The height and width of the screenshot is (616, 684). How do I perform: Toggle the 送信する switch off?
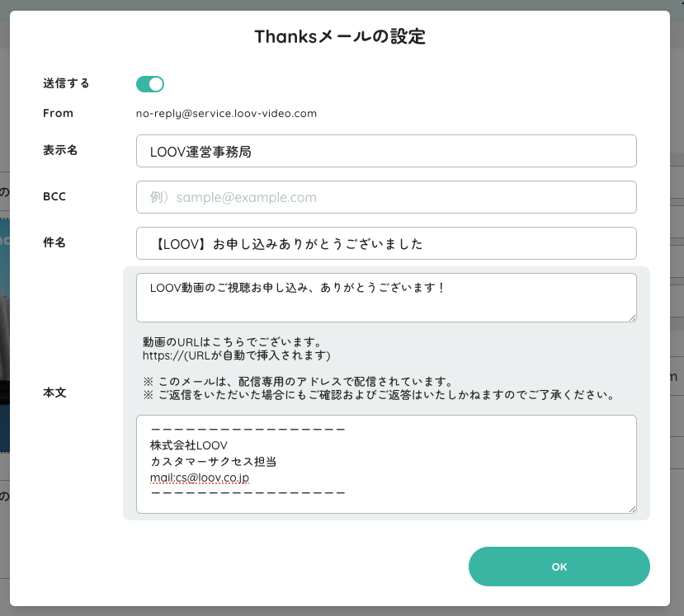tap(150, 84)
